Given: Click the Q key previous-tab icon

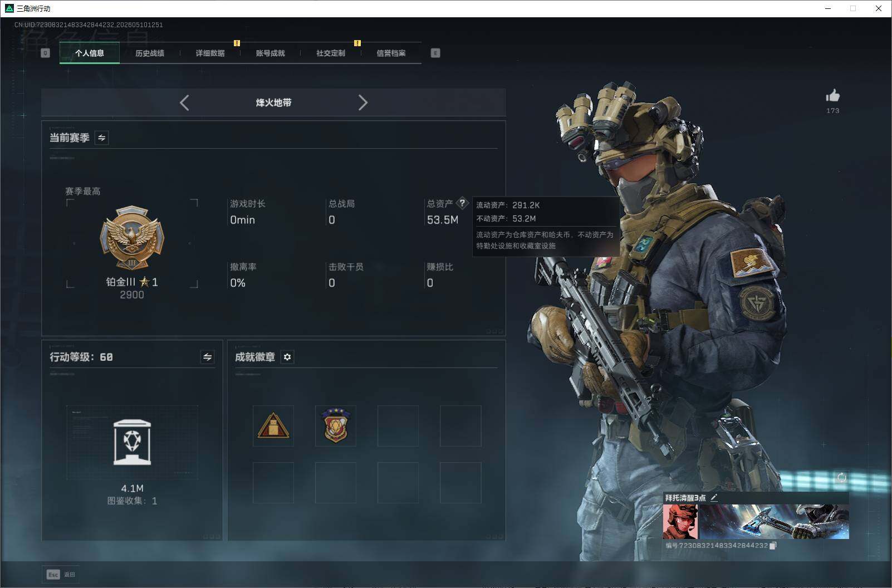Looking at the screenshot, I should click(46, 53).
